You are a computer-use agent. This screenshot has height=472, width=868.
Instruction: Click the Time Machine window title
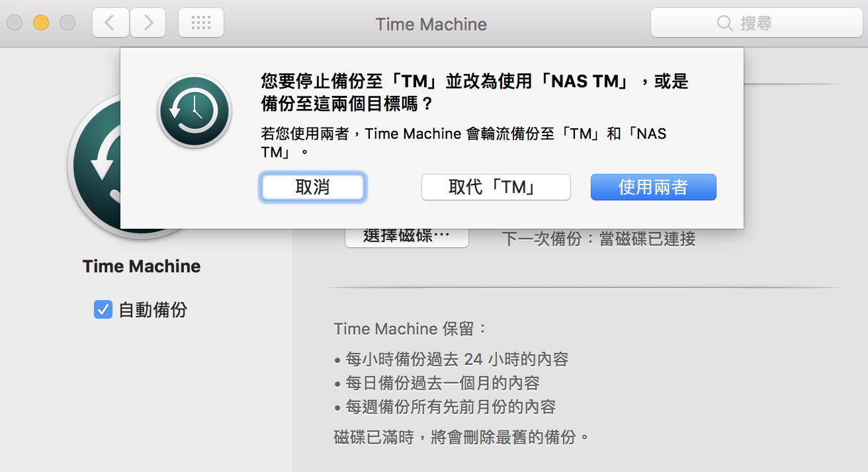(x=431, y=24)
